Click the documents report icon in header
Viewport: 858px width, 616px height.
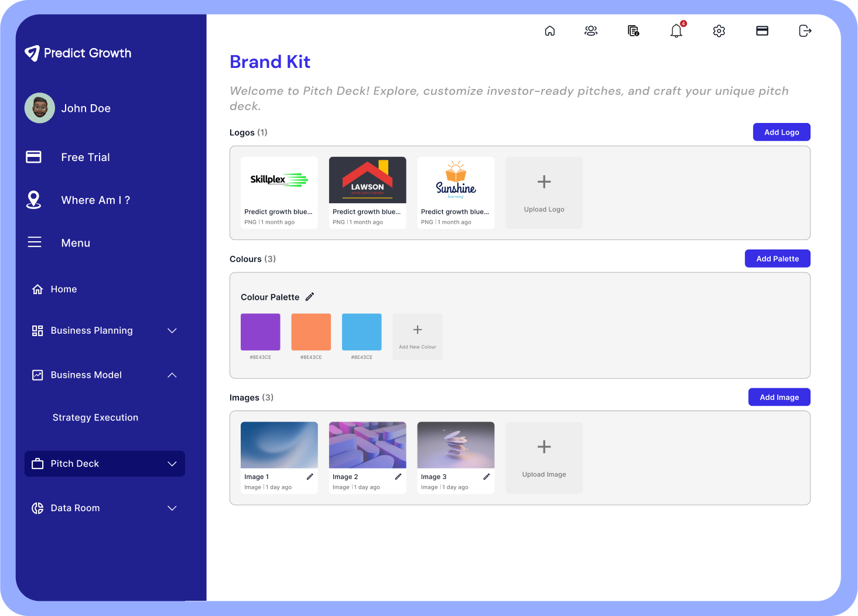(x=633, y=31)
